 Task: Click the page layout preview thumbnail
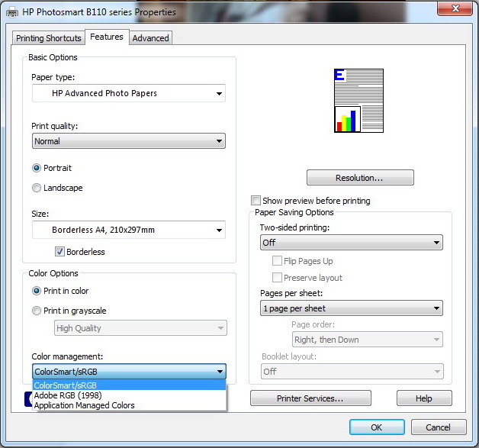pyautogui.click(x=358, y=101)
